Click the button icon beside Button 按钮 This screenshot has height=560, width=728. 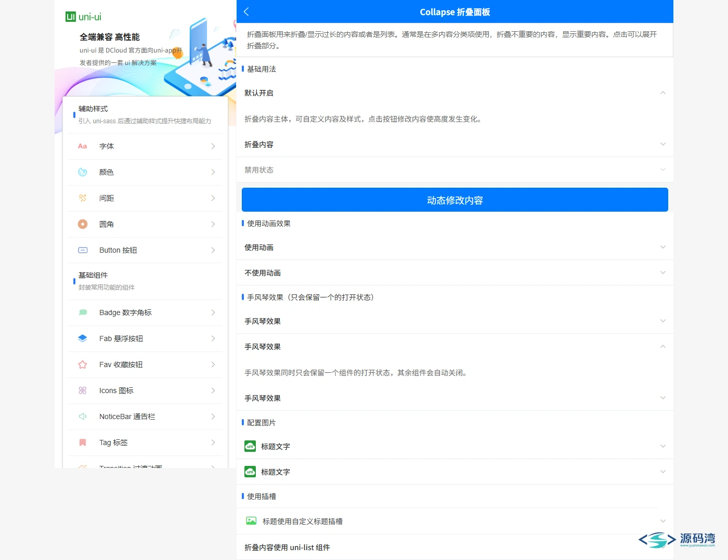point(83,250)
